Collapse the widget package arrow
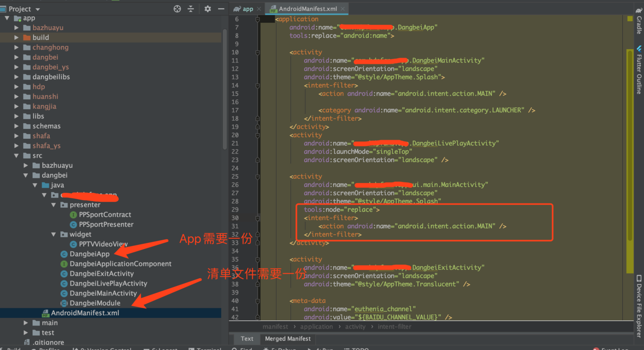644x350 pixels. coord(53,235)
